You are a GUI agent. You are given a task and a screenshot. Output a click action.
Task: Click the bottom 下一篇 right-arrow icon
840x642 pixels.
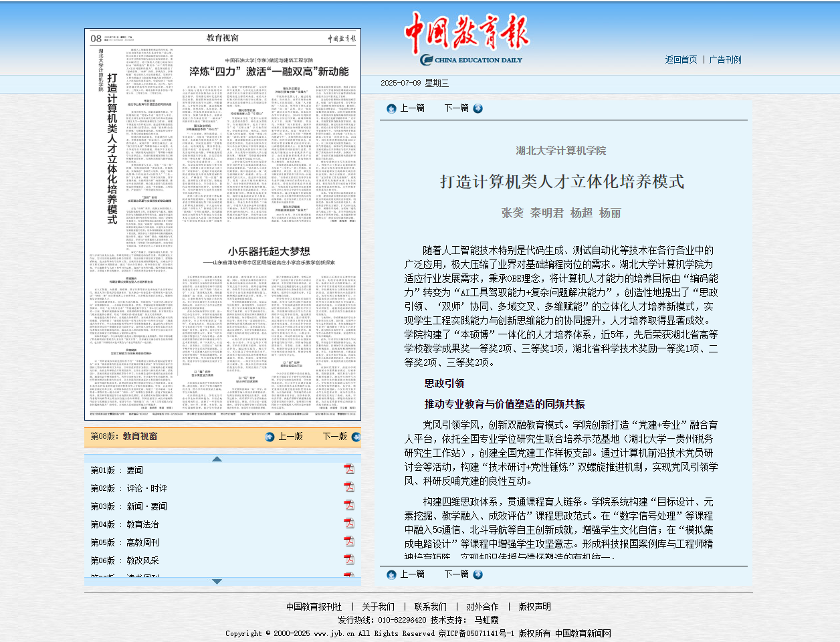478,574
